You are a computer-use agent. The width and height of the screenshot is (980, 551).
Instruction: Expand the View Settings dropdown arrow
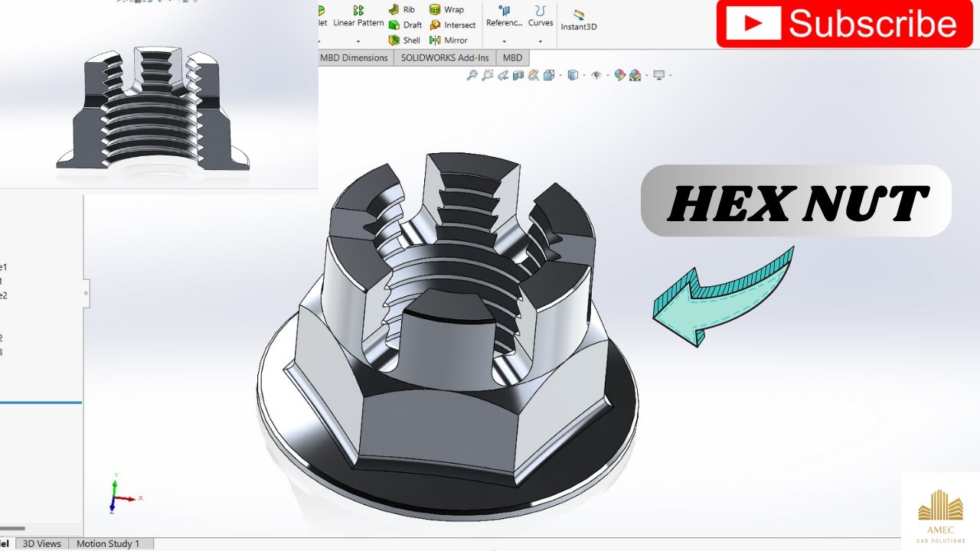point(671,75)
